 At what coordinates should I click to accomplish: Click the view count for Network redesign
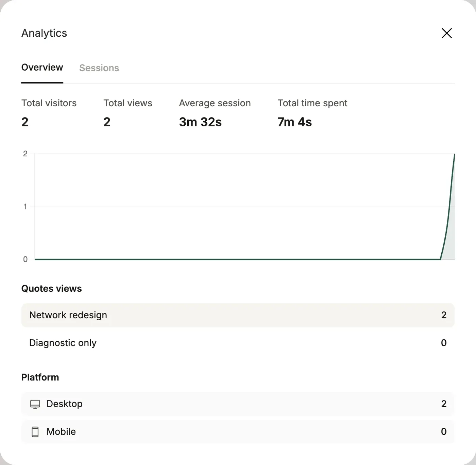pyautogui.click(x=444, y=315)
